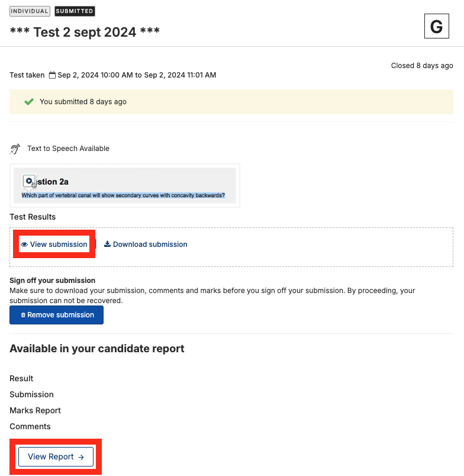Screen dimensions: 464x476
Task: Click the Submission item in candidate report
Action: [x=31, y=394]
